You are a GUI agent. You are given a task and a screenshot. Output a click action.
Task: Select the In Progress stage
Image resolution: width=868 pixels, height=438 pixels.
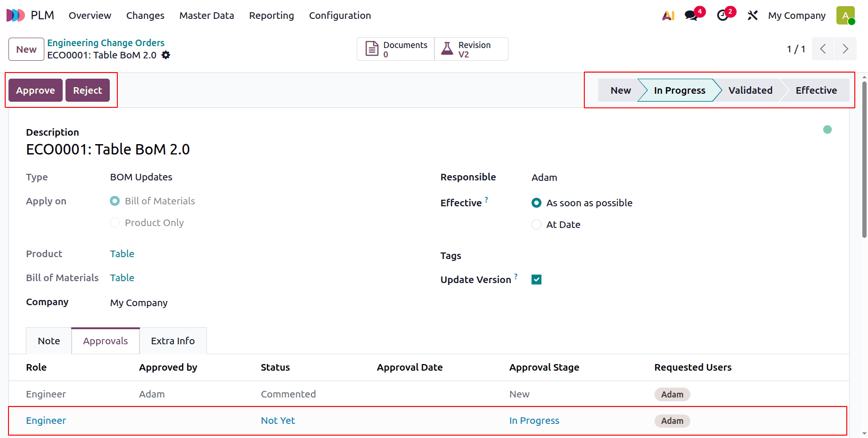click(680, 90)
